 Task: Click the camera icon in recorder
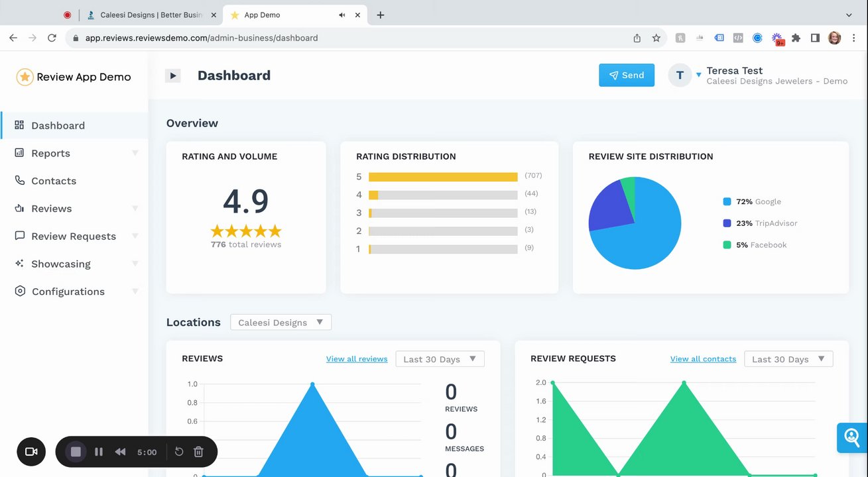[x=31, y=452]
